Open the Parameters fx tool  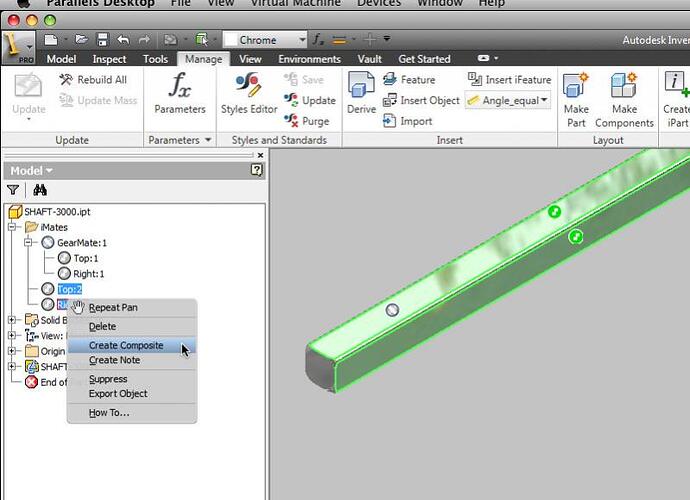(180, 94)
